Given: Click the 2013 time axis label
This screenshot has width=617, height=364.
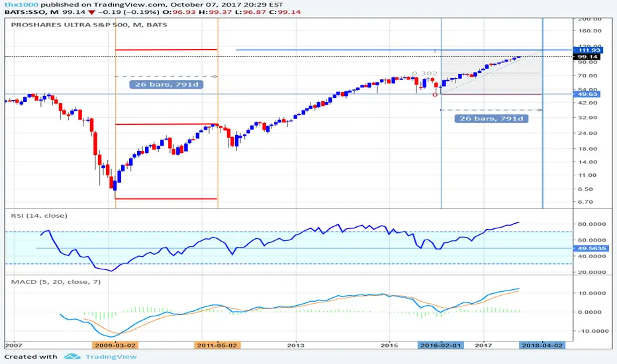Looking at the screenshot, I should pos(295,345).
